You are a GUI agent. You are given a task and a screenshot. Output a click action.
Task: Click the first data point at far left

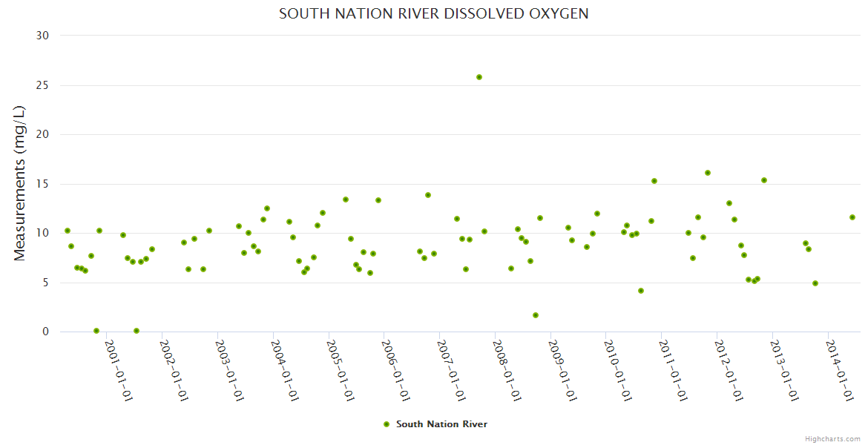coord(68,231)
